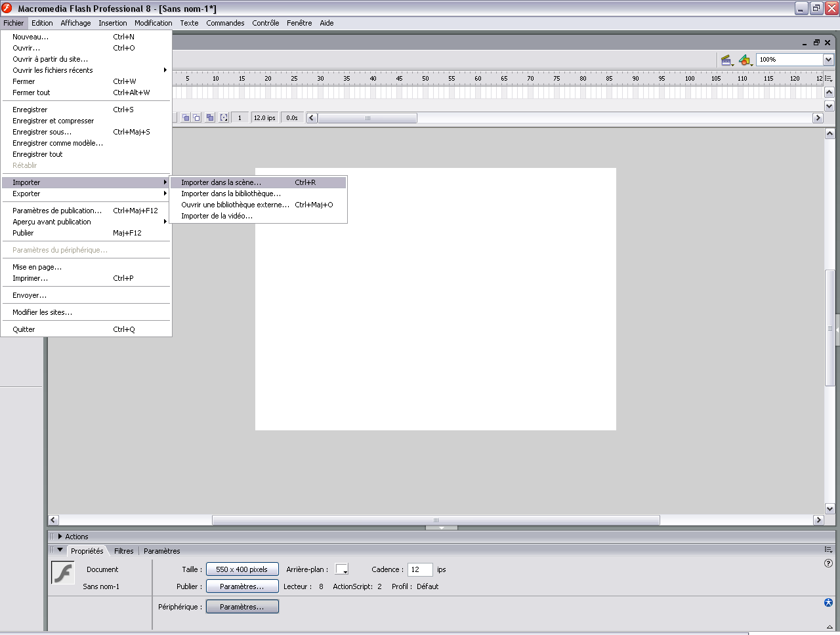This screenshot has width=840, height=635.
Task: Expand the Actions panel
Action: [60, 537]
